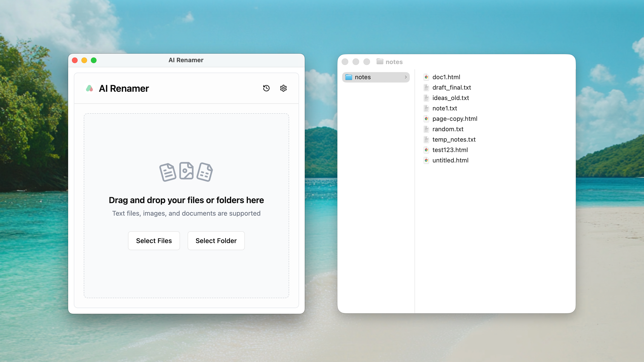Open settings with the gear icon
Screen dimensions: 644x362
click(283, 88)
